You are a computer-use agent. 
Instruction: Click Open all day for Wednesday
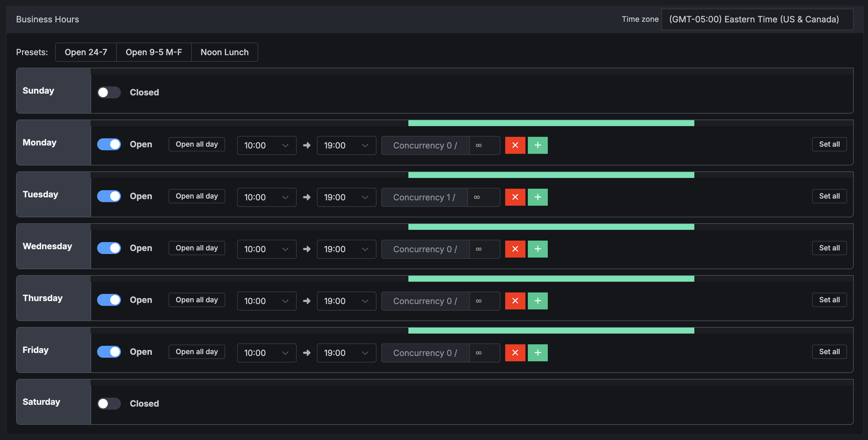pyautogui.click(x=197, y=248)
